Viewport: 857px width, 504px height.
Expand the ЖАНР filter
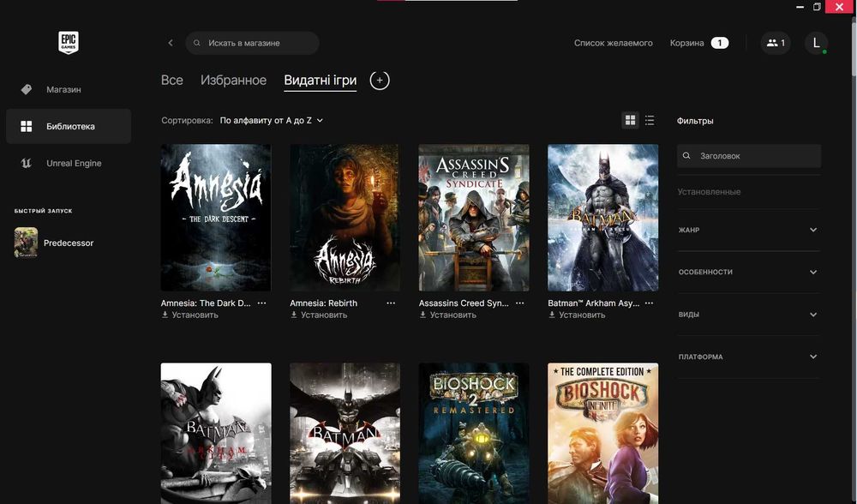(748, 230)
